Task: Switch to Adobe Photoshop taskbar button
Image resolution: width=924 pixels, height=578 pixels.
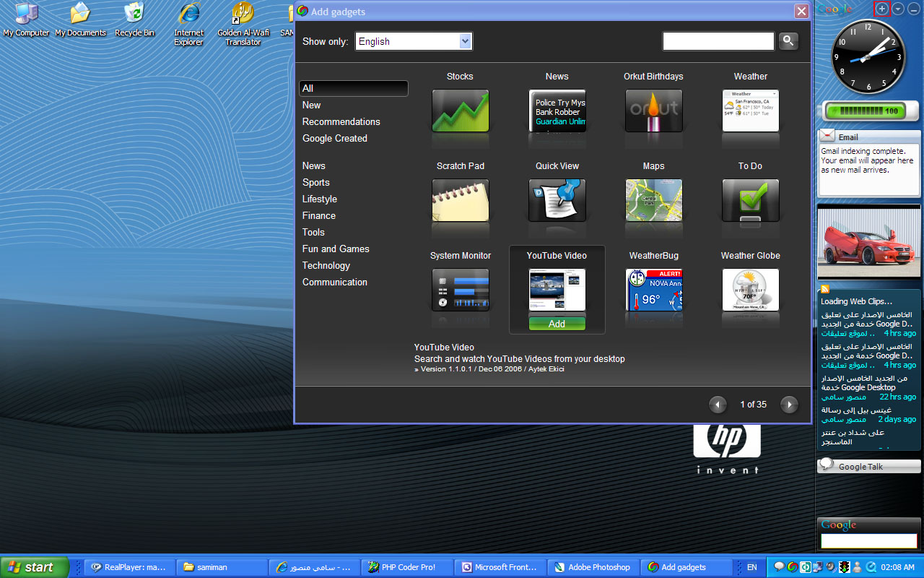Action: point(592,567)
